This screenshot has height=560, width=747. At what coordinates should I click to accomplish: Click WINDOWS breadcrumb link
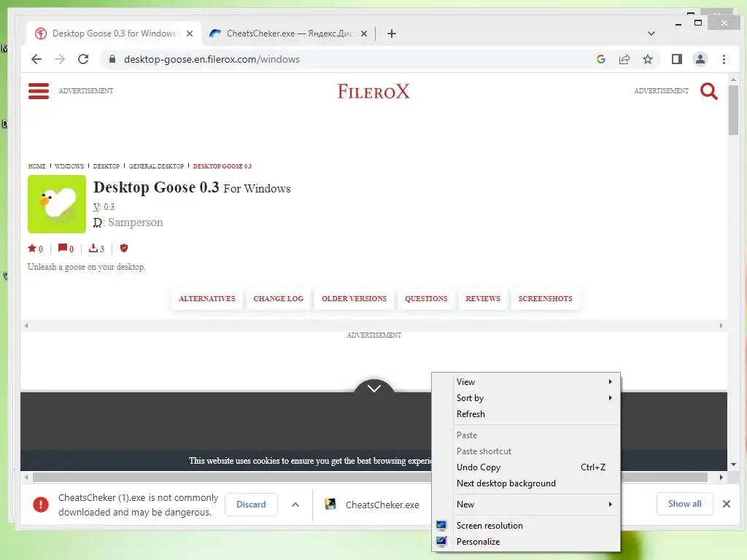(69, 166)
